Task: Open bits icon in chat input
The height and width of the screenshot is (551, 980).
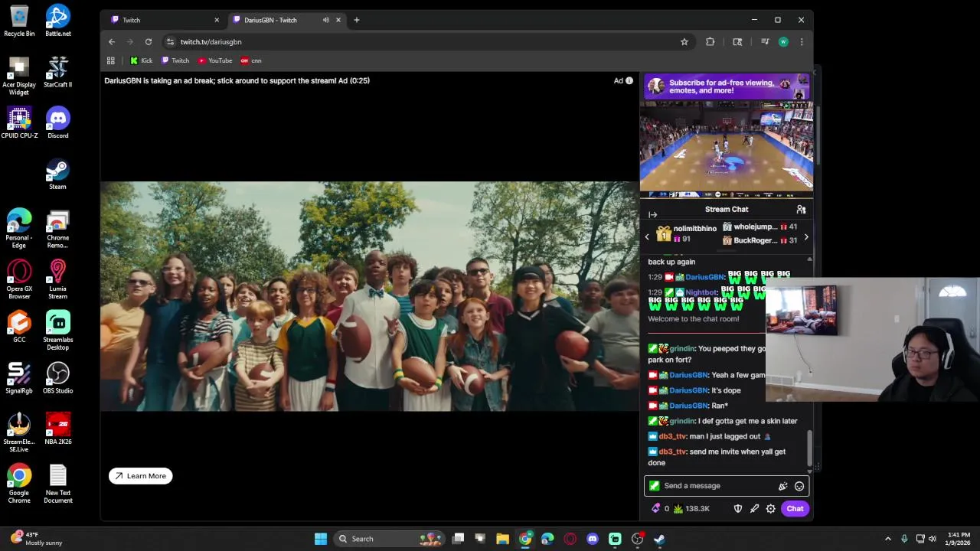Action: tap(782, 486)
